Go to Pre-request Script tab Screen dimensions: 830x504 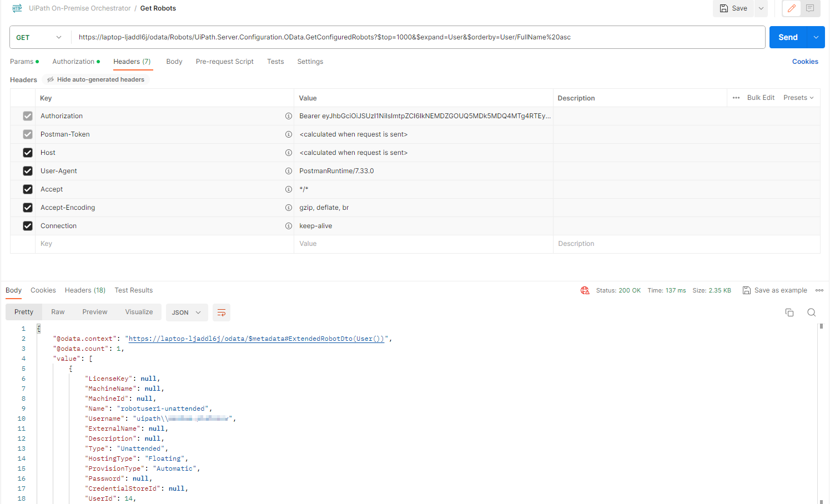225,62
